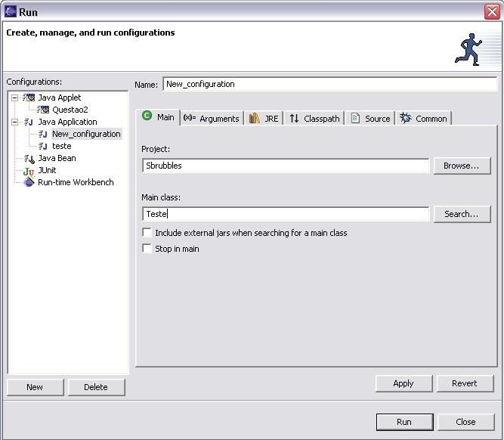Collapse the Java Application tree node
This screenshot has width=504, height=440.
click(14, 122)
